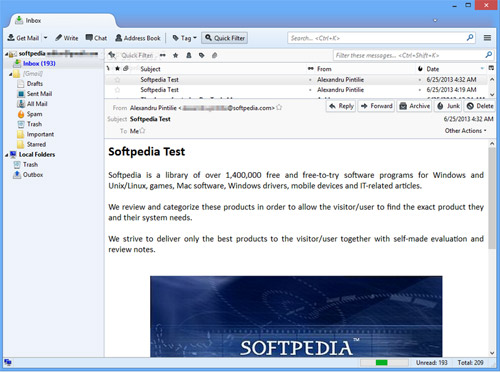Open the Other Actions dropdown
Image resolution: width=500 pixels, height=372 pixels.
[465, 131]
